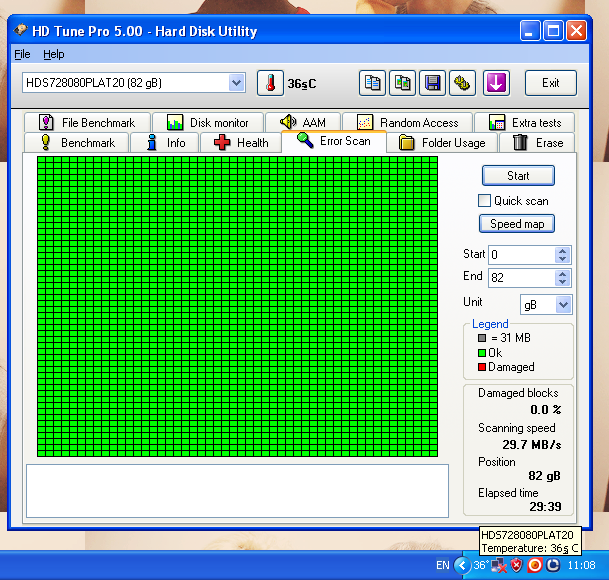Click the purple down-arrow minimize-to-tray icon

pyautogui.click(x=496, y=83)
